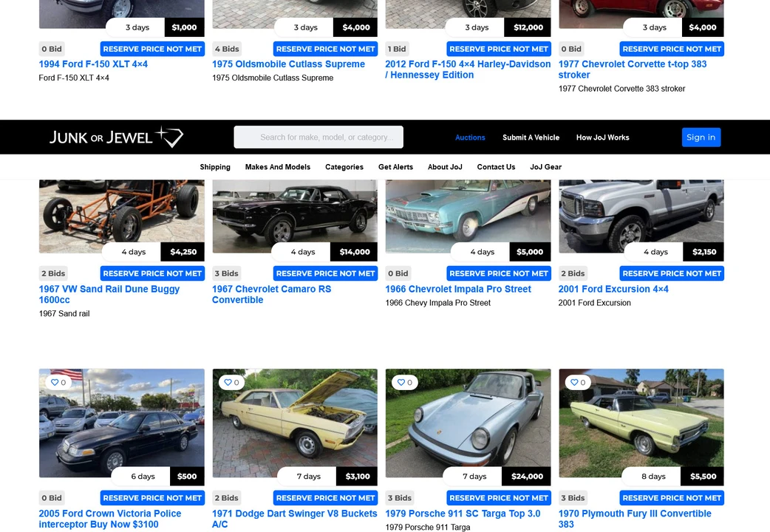Favorite the 1970 Plymouth Fury heart icon
Image resolution: width=770 pixels, height=532 pixels.
pyautogui.click(x=575, y=382)
